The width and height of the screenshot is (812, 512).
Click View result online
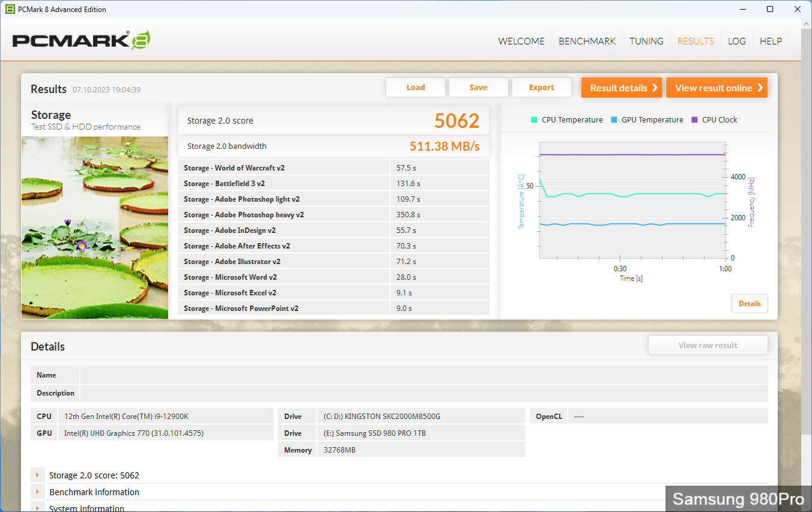tap(717, 88)
